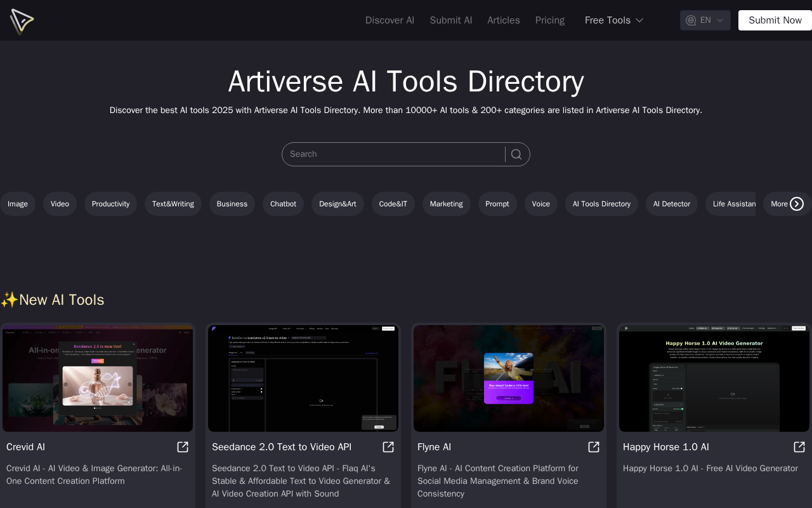This screenshot has height=508, width=812.
Task: Open Seedance 2.0 external link icon
Action: tap(388, 447)
